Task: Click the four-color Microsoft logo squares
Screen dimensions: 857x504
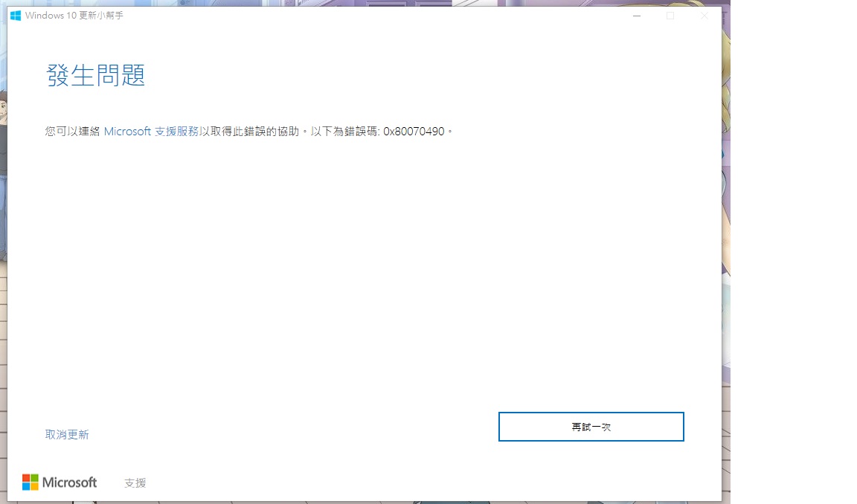Action: [x=30, y=482]
